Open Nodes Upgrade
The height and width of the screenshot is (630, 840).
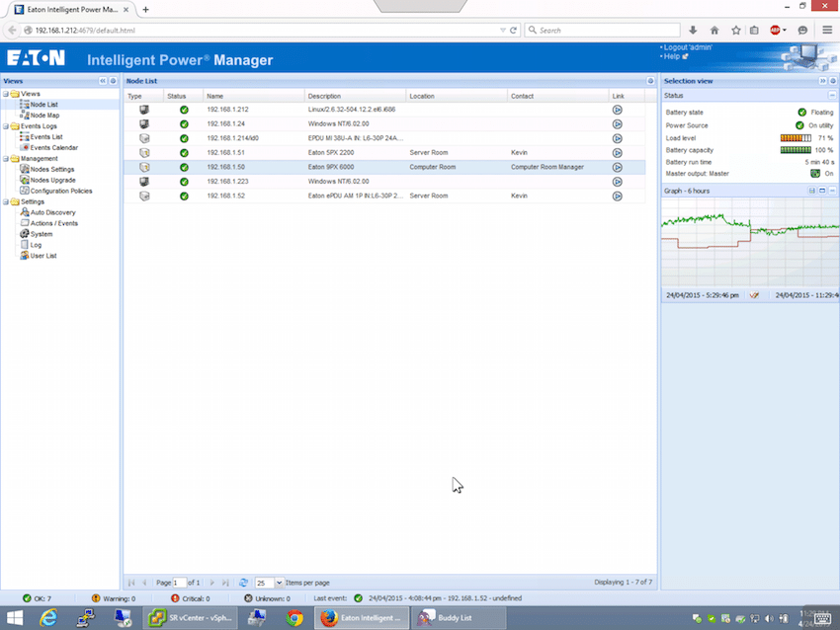[52, 181]
